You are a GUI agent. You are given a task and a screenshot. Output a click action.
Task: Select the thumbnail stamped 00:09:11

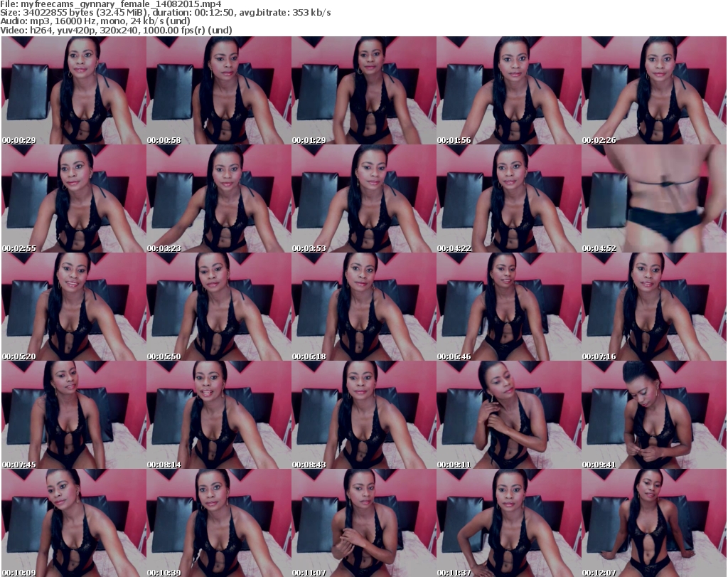(509, 415)
